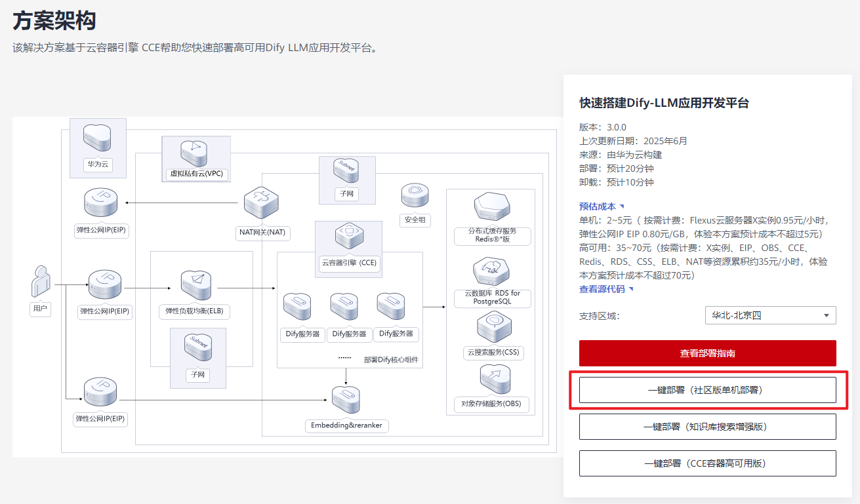Click the 部署Dify核心组件 label
The width and height of the screenshot is (860, 504).
point(391,360)
